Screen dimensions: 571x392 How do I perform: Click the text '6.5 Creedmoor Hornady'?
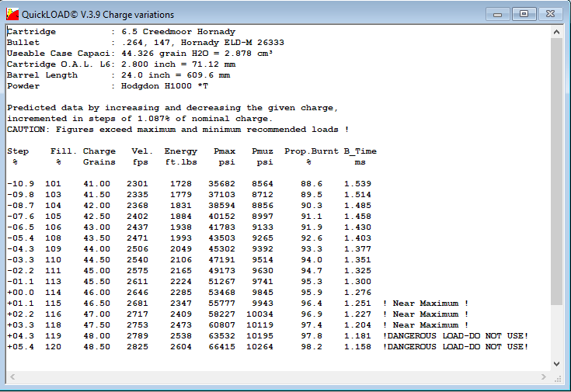coord(178,32)
